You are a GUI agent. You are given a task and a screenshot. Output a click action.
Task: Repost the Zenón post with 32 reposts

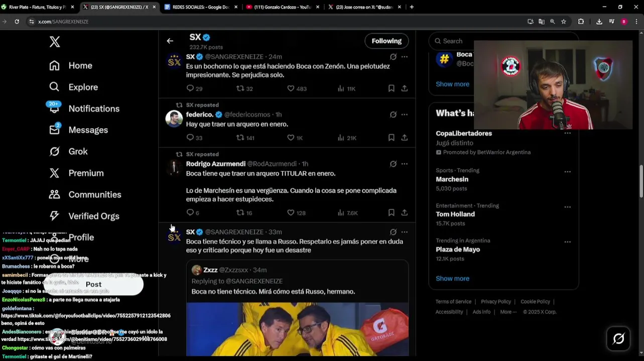[244, 88]
